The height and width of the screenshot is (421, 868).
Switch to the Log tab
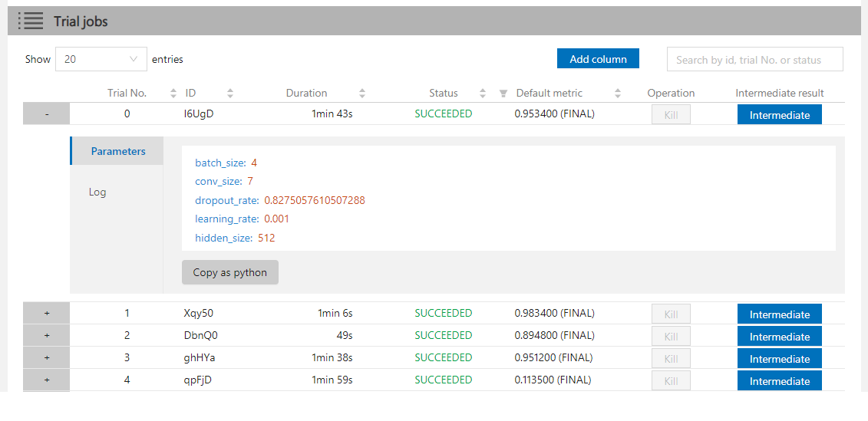[x=97, y=192]
